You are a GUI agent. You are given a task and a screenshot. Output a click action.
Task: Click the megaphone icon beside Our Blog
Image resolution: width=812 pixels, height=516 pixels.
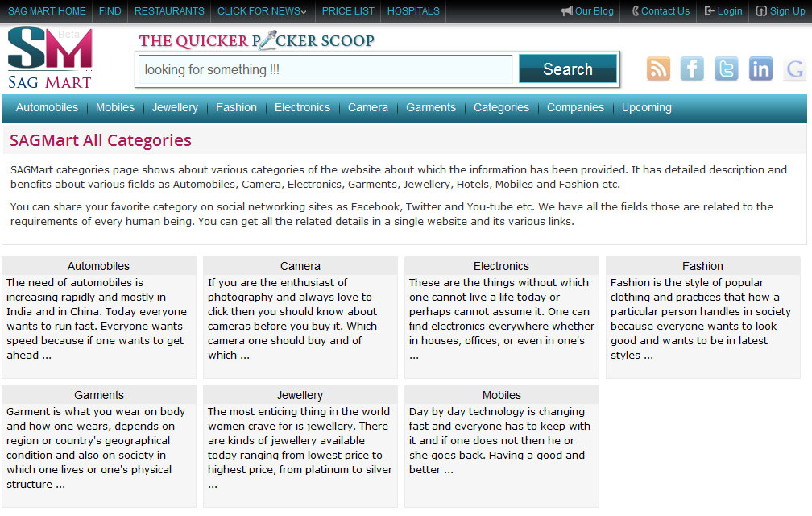567,10
